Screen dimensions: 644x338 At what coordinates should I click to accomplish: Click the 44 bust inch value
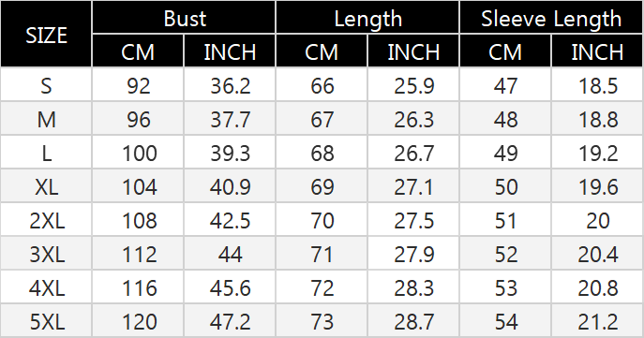click(x=230, y=254)
